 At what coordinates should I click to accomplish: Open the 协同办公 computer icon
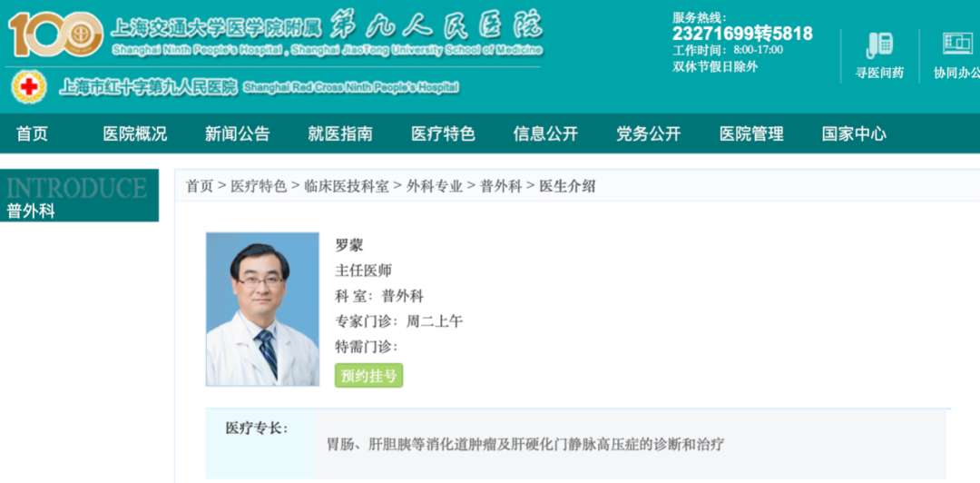(x=957, y=44)
